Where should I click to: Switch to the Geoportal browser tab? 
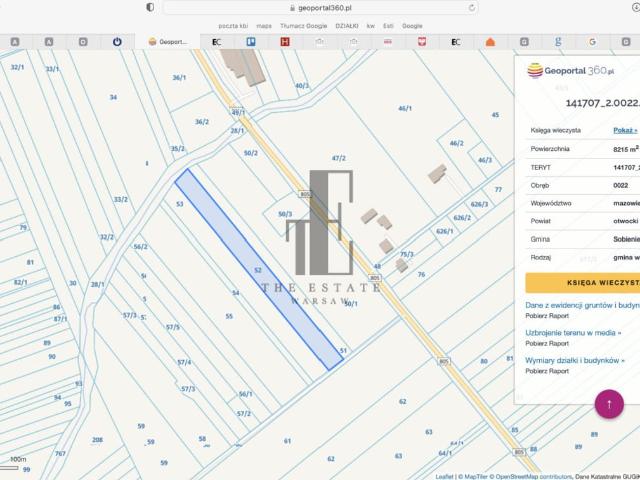166,42
